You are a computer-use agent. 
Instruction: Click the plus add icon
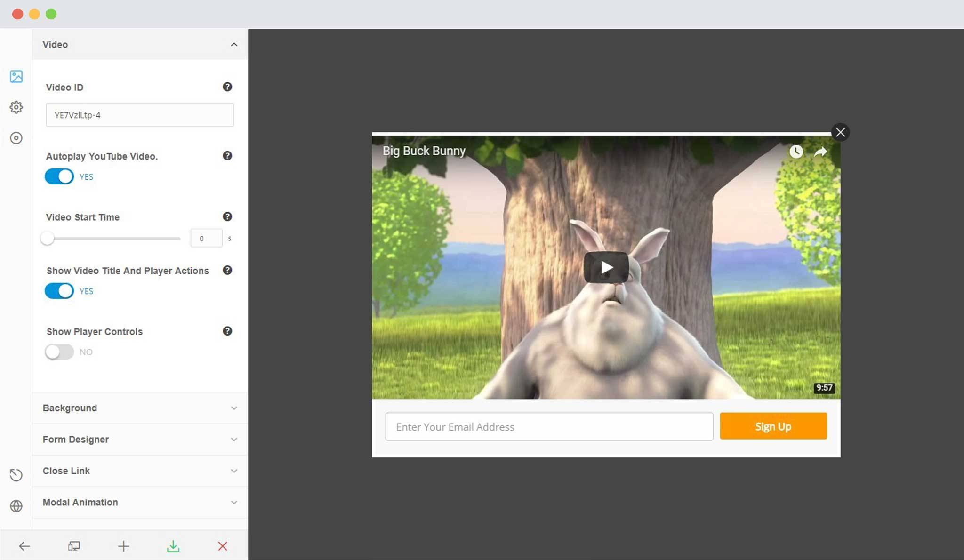[123, 546]
